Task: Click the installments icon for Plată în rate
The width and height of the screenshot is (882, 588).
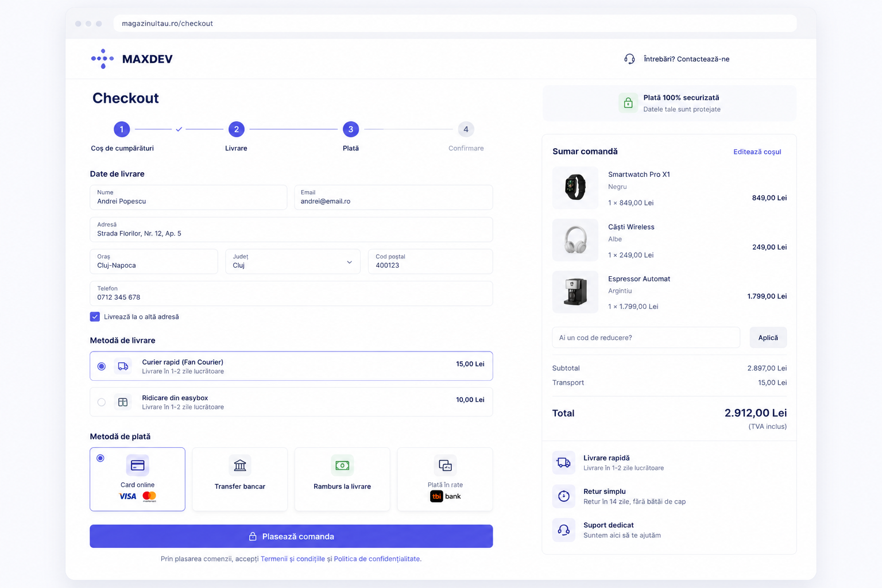Action: point(445,465)
